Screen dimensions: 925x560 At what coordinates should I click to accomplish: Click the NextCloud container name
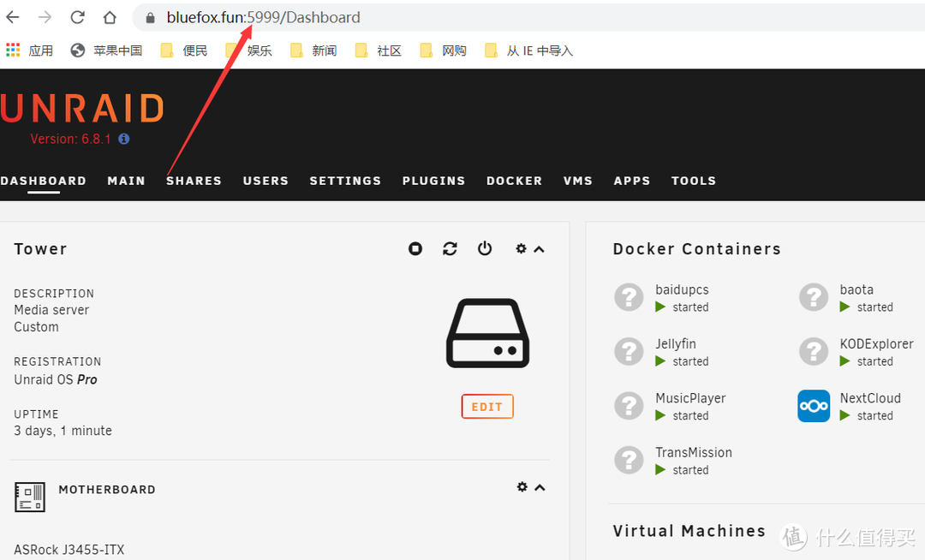click(870, 398)
